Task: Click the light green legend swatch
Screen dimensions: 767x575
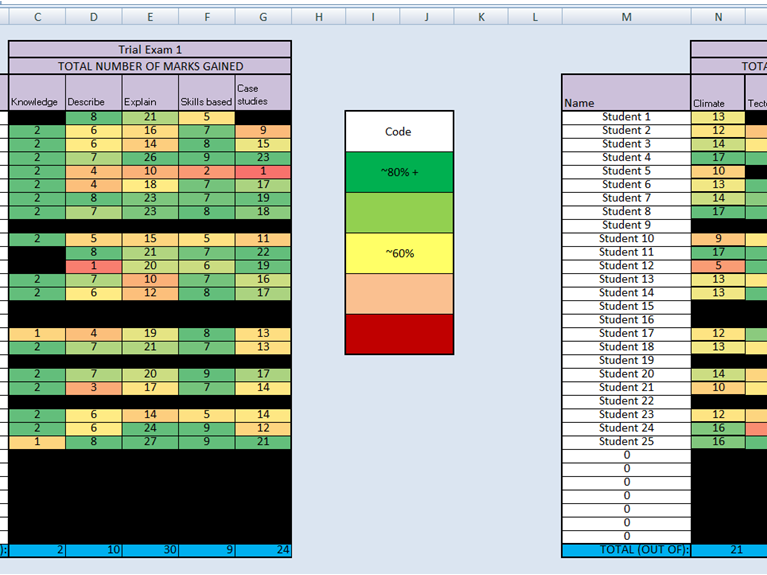Action: (x=399, y=213)
